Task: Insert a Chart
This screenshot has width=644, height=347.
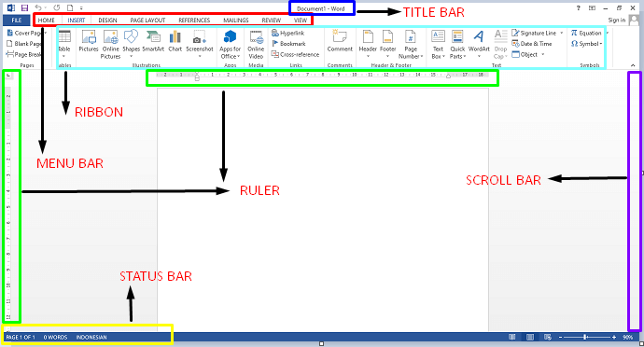Action: coord(175,41)
